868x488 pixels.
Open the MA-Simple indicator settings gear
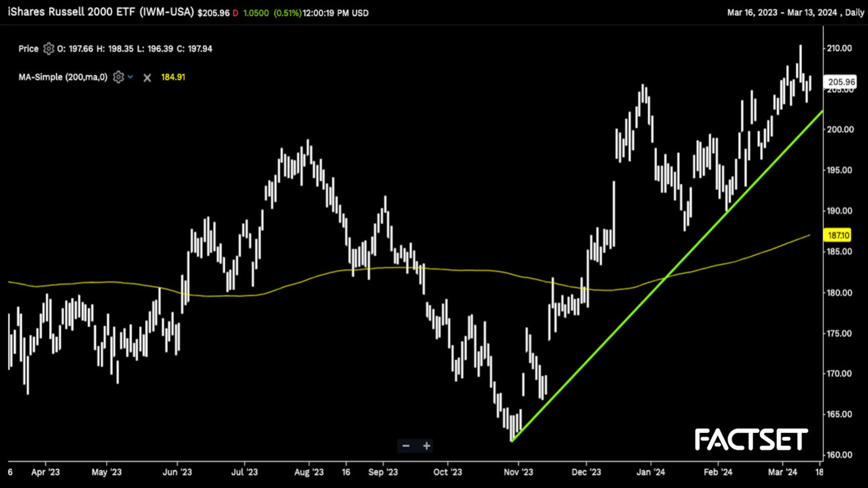coord(118,77)
